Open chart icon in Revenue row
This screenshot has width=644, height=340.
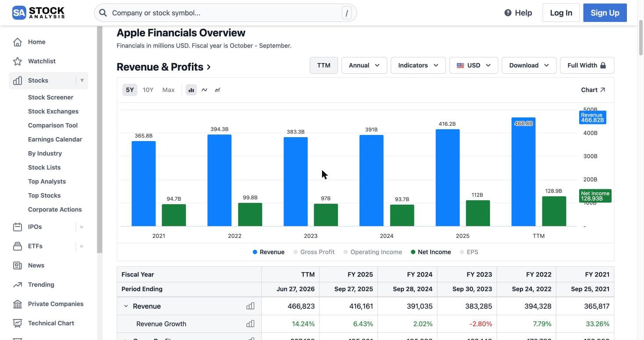click(x=250, y=306)
